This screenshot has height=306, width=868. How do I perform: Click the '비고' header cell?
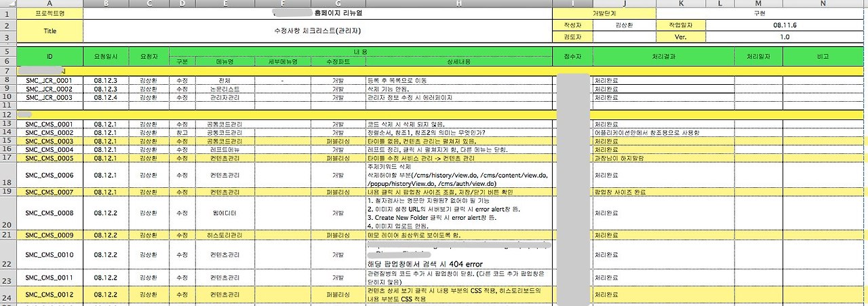click(x=823, y=56)
